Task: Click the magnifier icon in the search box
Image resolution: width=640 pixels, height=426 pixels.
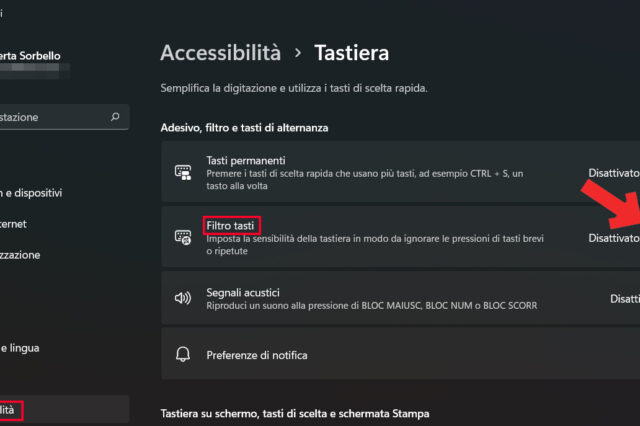Action: [x=116, y=117]
